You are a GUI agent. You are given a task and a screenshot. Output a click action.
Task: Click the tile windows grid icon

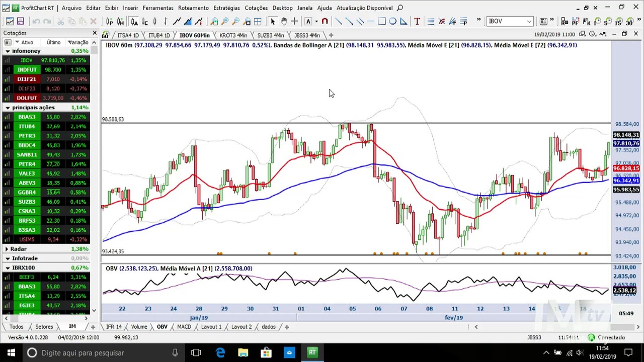coord(258,21)
